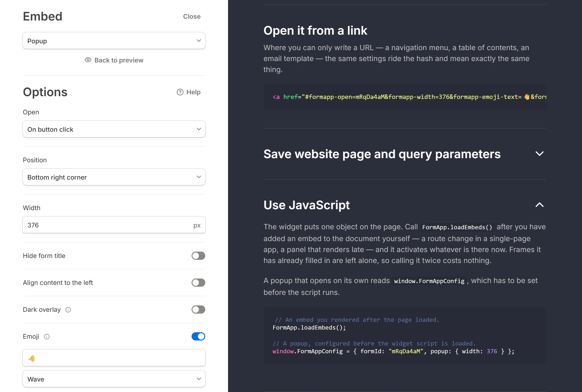
Task: Close the Embed panel
Action: [192, 16]
